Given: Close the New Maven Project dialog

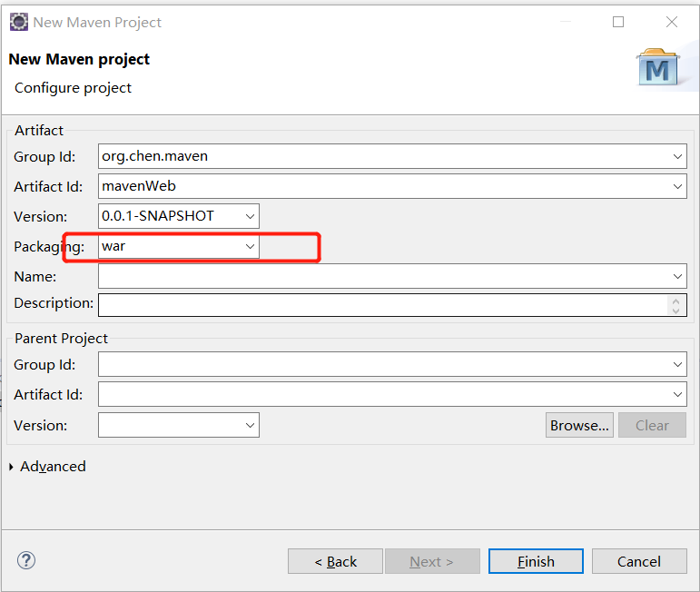Looking at the screenshot, I should click(x=672, y=22).
